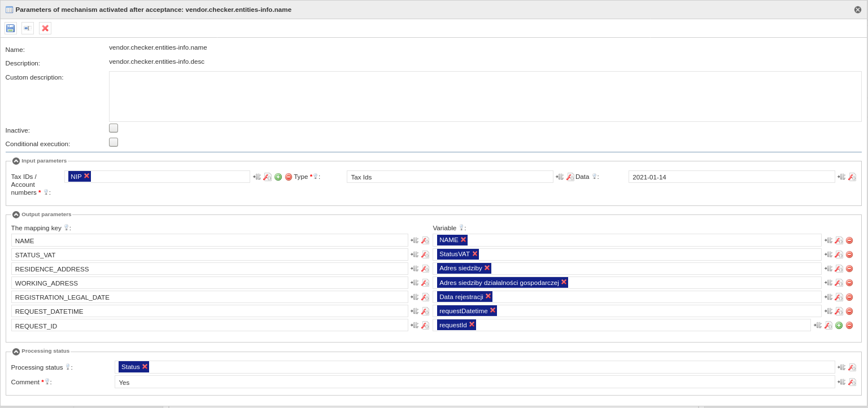
Task: Toggle the Conditional execution checkbox
Action: (x=114, y=142)
